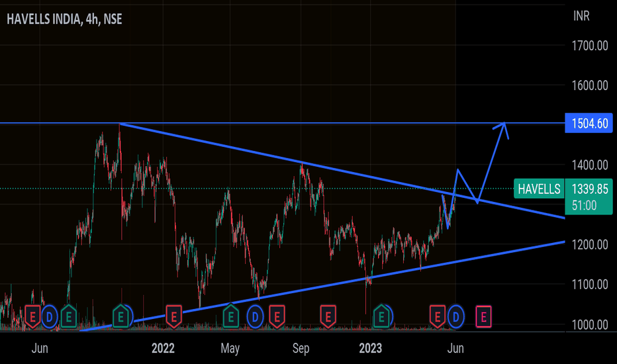617x364 pixels.
Task: Click the 2022 time axis label
Action: 163,348
